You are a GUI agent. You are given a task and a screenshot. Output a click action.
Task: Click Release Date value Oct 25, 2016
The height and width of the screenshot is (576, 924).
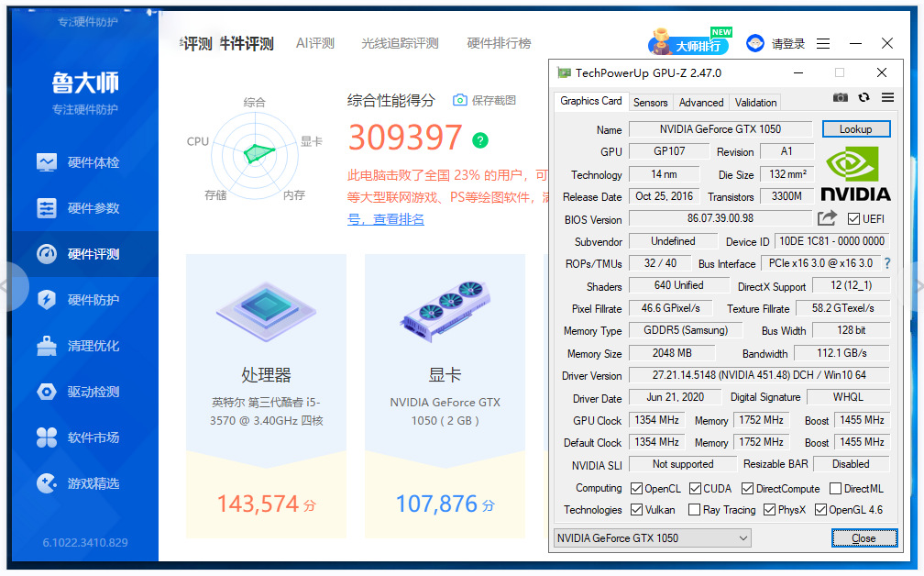tap(664, 196)
